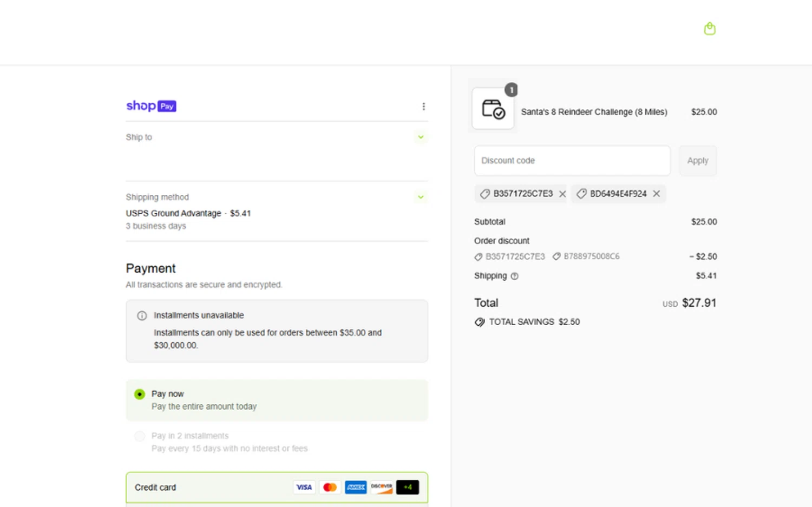This screenshot has height=507, width=812.
Task: Click the "Subtotal" label
Action: pyautogui.click(x=489, y=222)
